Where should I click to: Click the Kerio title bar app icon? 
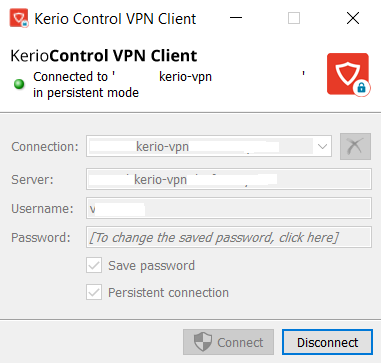pos(19,18)
